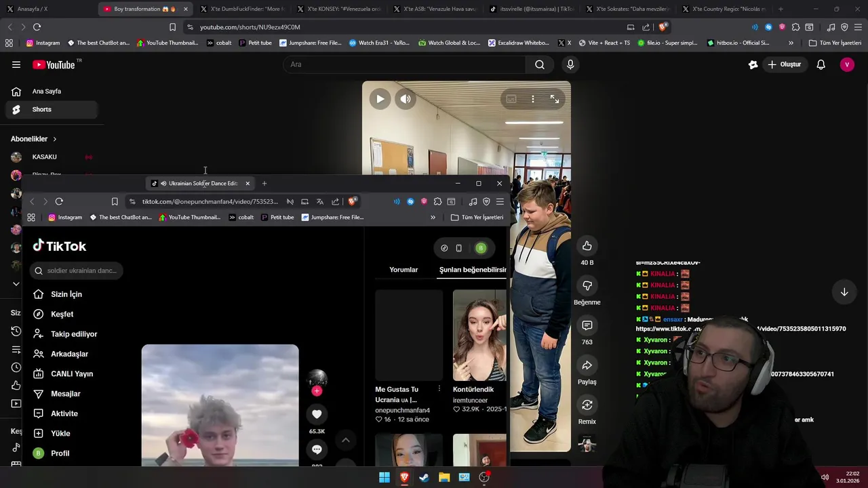
Task: Open Kontürlendik video thumbnail
Action: pos(479,335)
